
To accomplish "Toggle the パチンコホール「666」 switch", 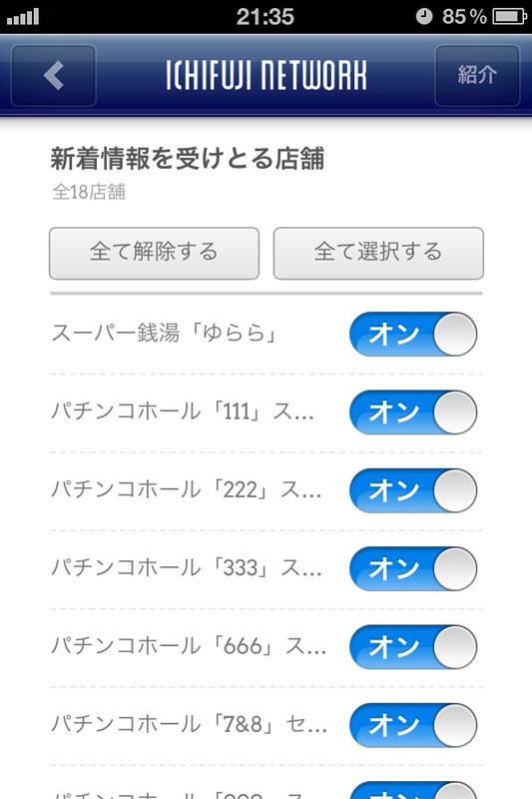I will click(413, 647).
